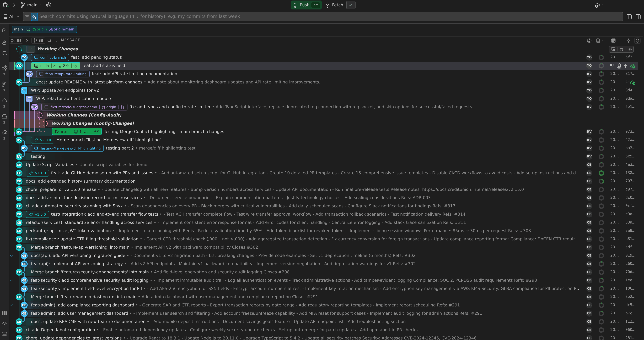Open the keyboard icon at the sidebar bottom
Image resolution: width=644 pixels, height=340 pixels.
coord(4,334)
